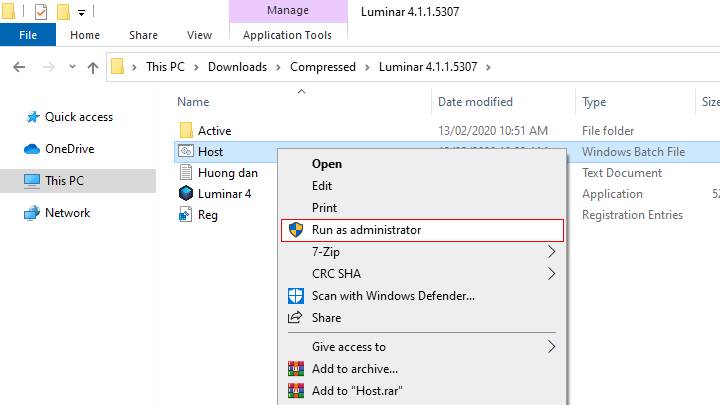Select the Reg registration entries file
720x405 pixels.
point(208,215)
